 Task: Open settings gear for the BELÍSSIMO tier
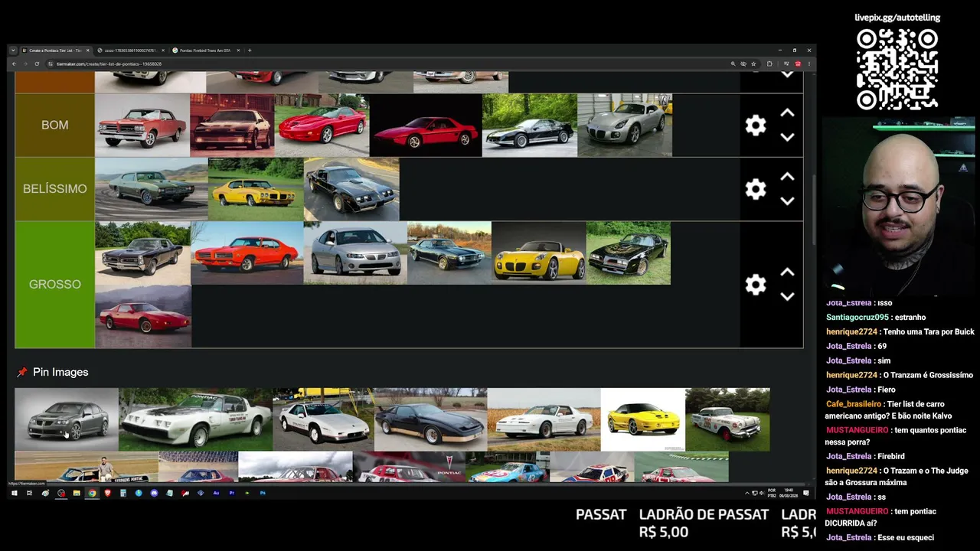click(756, 189)
